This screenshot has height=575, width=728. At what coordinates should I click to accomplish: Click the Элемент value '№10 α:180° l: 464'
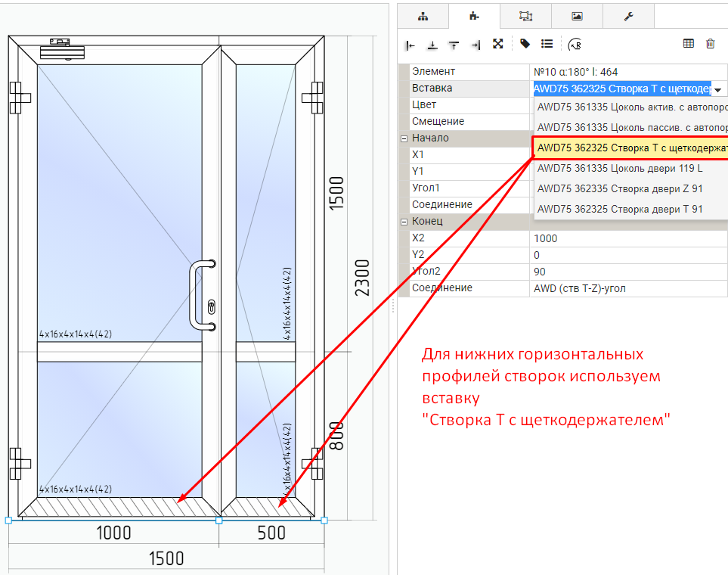(629, 72)
